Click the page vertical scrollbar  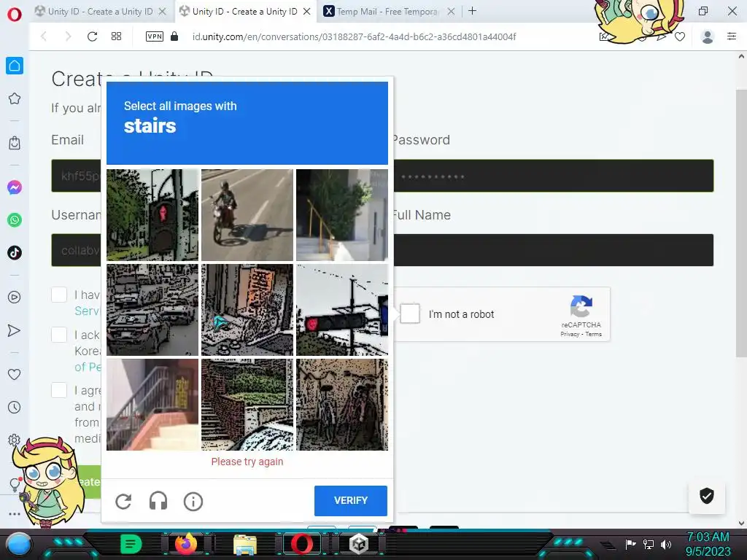pos(741,224)
